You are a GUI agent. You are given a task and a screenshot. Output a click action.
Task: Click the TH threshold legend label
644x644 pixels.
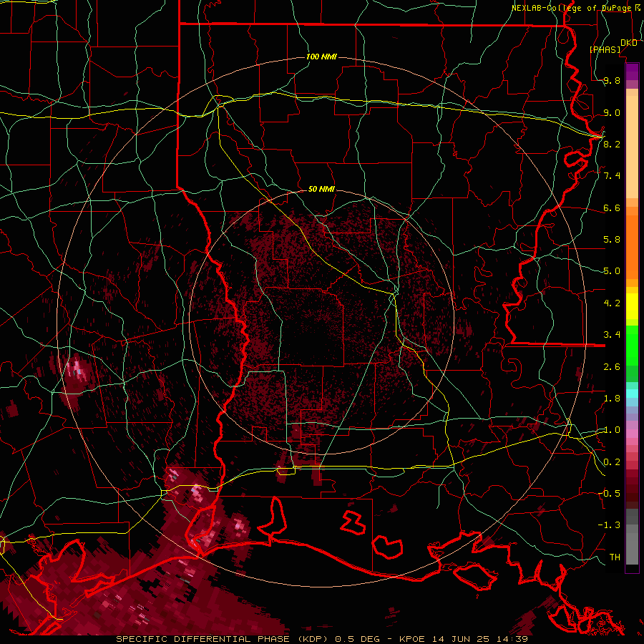pos(615,557)
